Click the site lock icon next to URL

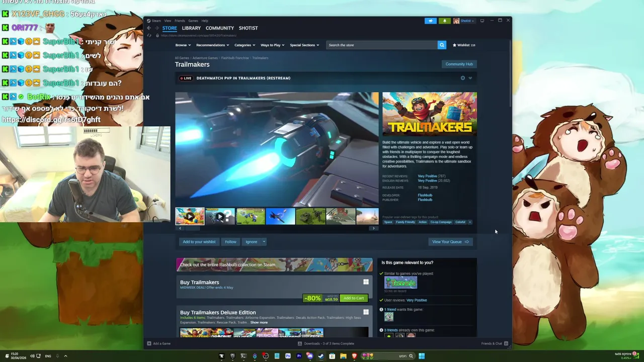[157, 36]
